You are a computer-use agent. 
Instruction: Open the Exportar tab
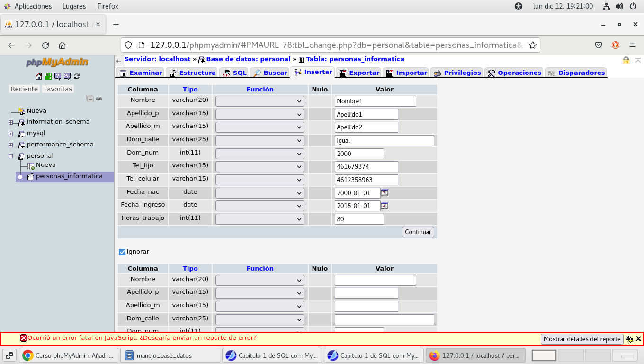pos(359,73)
